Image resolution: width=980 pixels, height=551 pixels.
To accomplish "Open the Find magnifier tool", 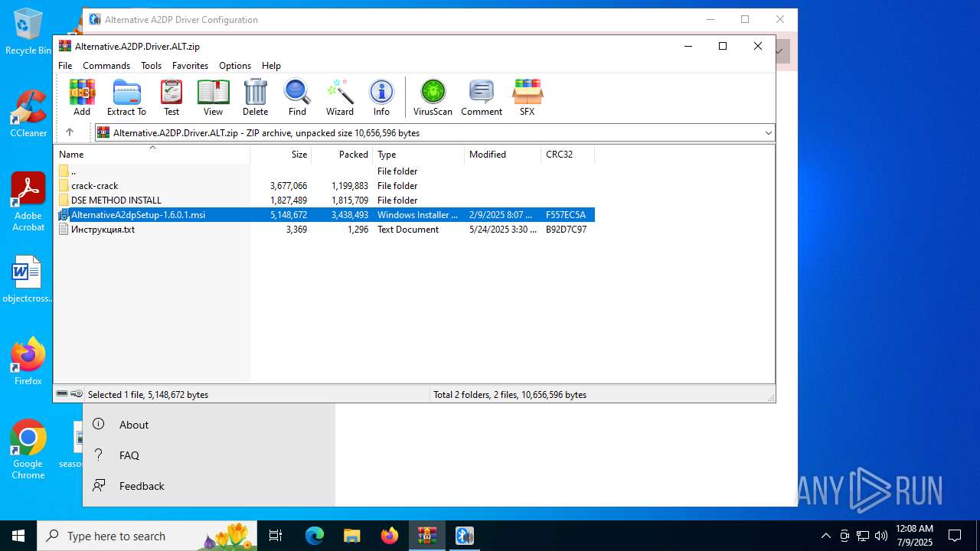I will coord(297,97).
